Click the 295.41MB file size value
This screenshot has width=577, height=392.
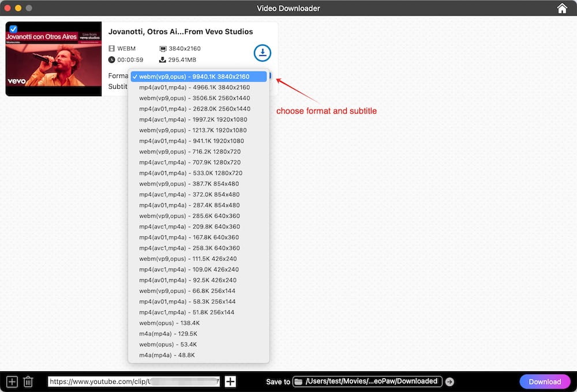click(182, 59)
